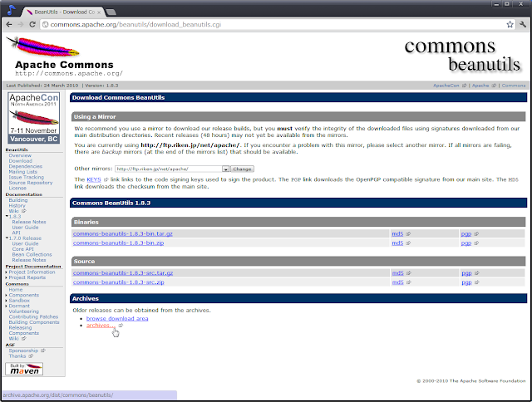Open the Other mirrors dropdown
This screenshot has width=532, height=402.
[172, 169]
